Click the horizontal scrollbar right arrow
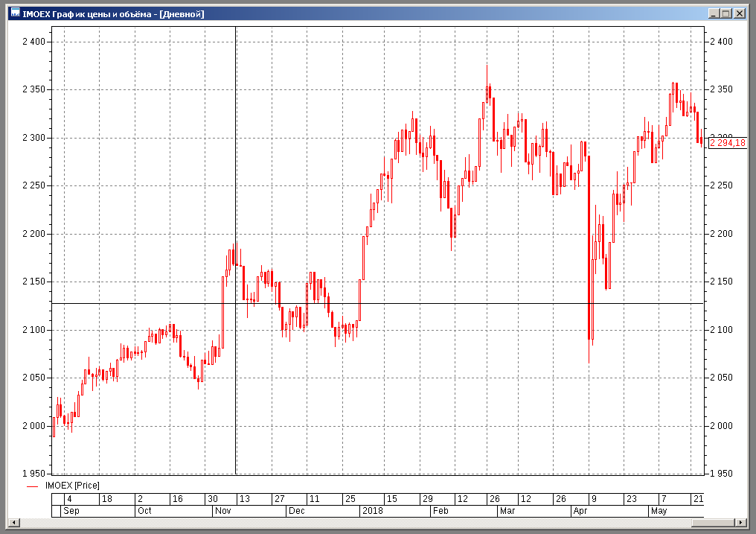This screenshot has height=534, width=756. coord(741,522)
